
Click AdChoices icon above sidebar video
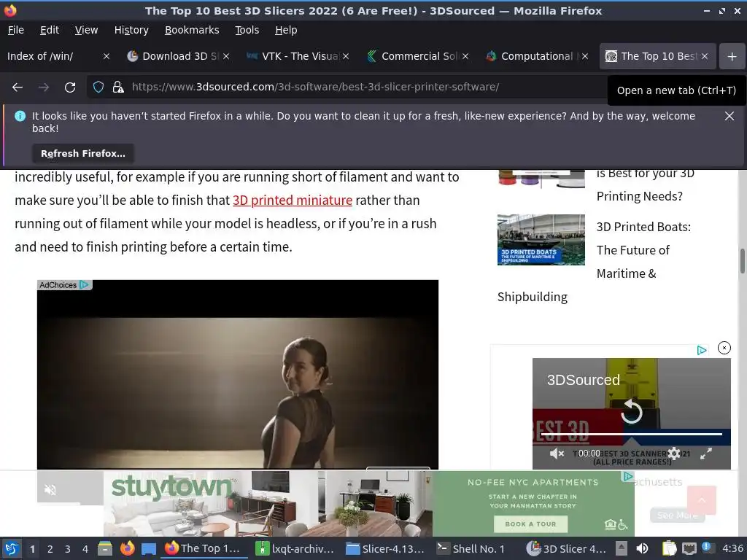click(x=701, y=351)
